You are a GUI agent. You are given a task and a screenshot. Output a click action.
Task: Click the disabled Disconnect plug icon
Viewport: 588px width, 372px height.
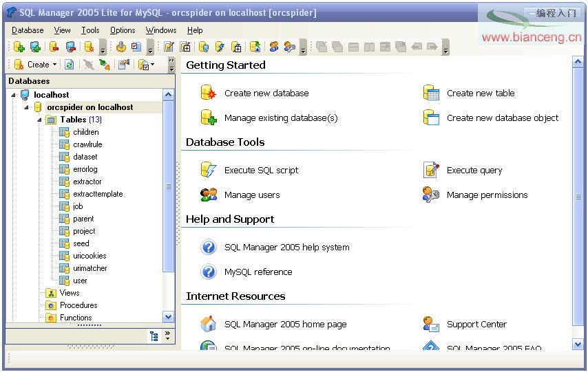(89, 65)
